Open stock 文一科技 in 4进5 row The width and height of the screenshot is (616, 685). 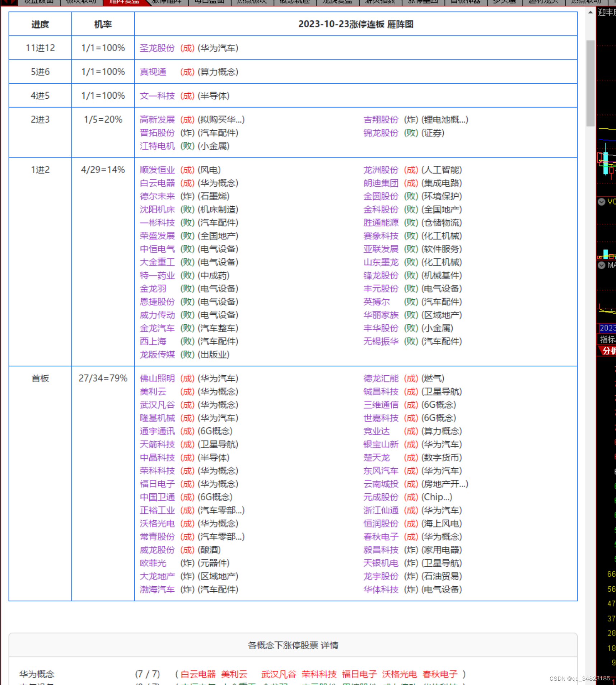tap(157, 96)
